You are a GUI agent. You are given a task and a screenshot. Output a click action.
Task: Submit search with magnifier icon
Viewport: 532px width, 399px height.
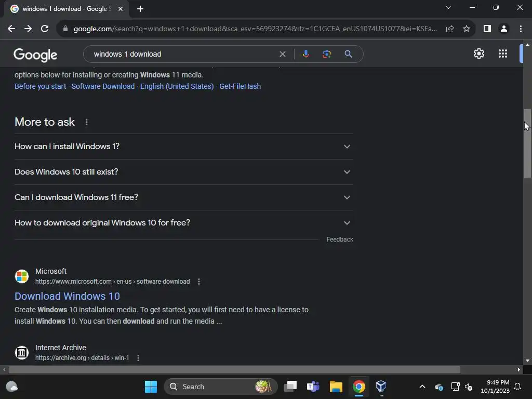coord(348,54)
